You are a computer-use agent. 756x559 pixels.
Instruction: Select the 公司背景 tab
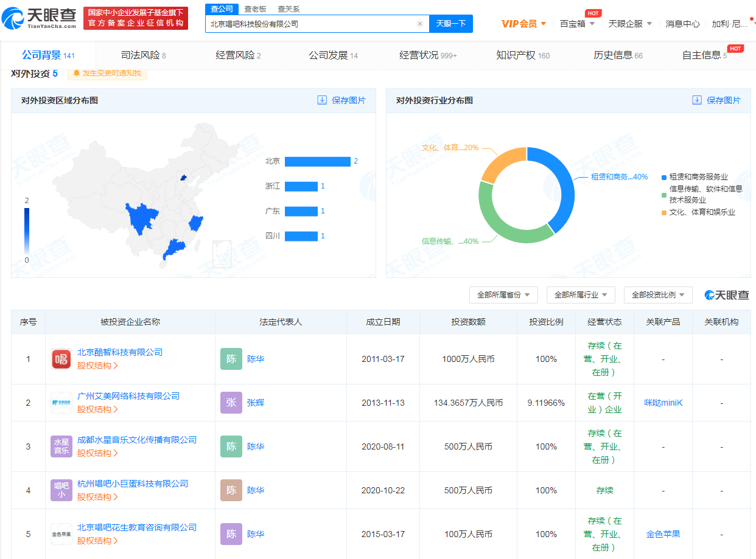[x=48, y=55]
